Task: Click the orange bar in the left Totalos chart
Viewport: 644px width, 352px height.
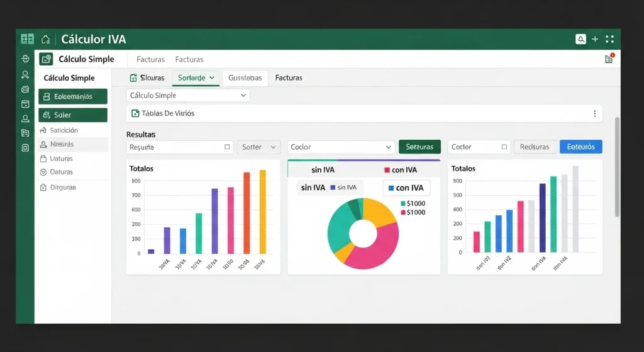Action: click(x=247, y=213)
